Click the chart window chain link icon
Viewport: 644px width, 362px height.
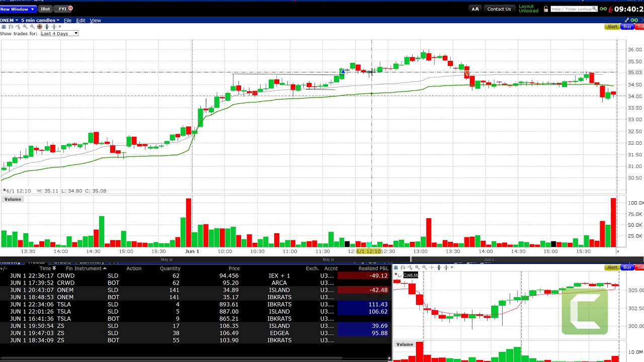(x=634, y=20)
